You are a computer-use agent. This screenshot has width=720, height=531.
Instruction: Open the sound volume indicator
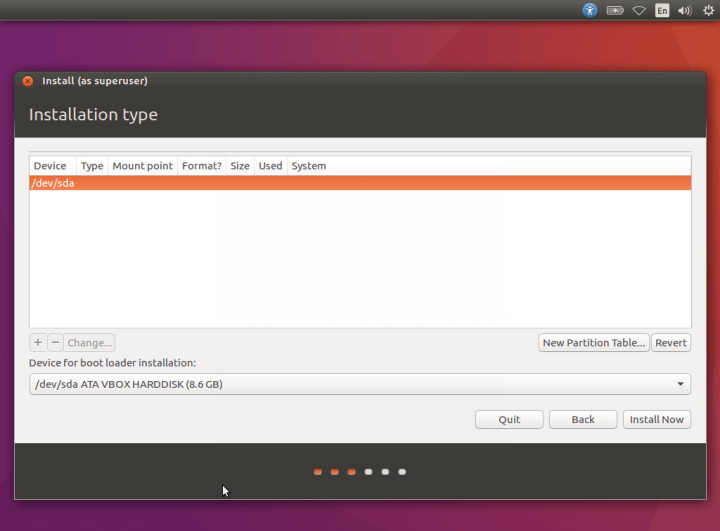coord(685,10)
